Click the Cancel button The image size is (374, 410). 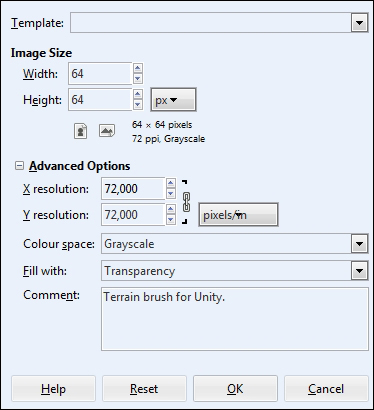coord(326,389)
